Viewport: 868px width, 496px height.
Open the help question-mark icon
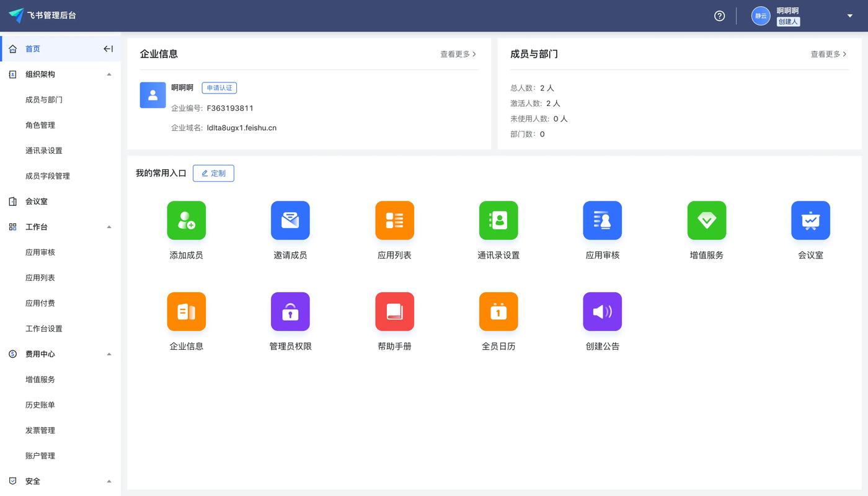(719, 15)
